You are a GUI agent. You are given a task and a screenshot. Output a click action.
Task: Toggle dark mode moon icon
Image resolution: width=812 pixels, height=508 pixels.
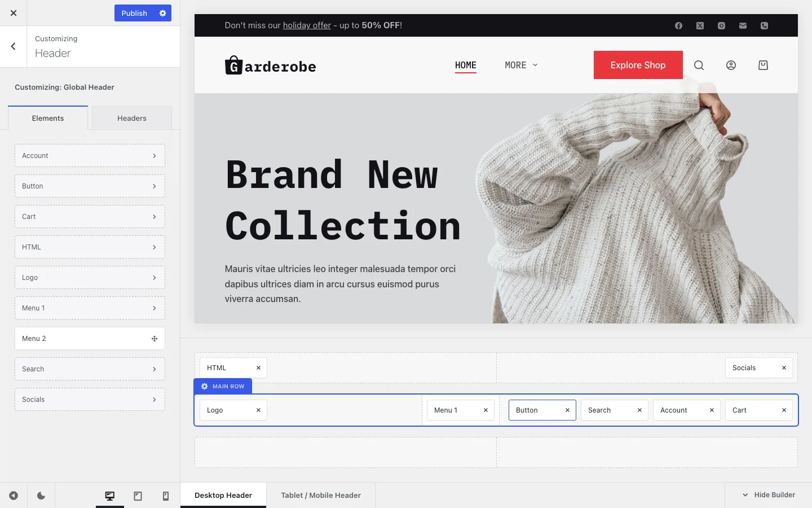41,496
